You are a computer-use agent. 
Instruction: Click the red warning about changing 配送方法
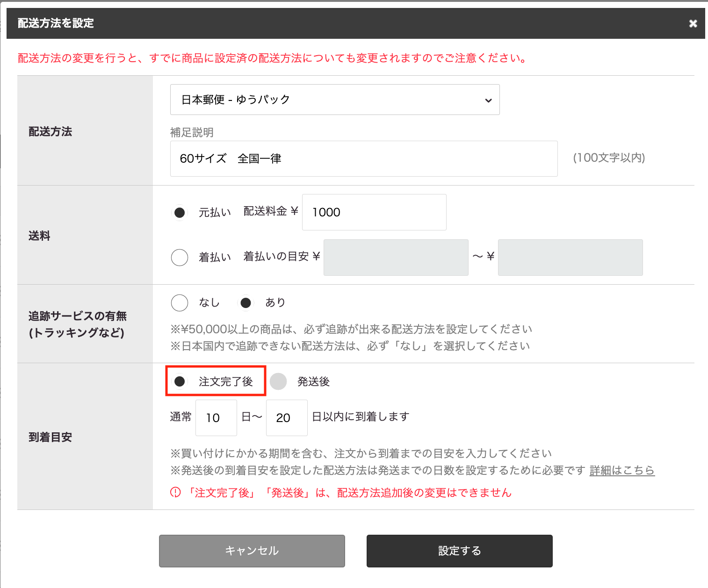[x=273, y=58]
